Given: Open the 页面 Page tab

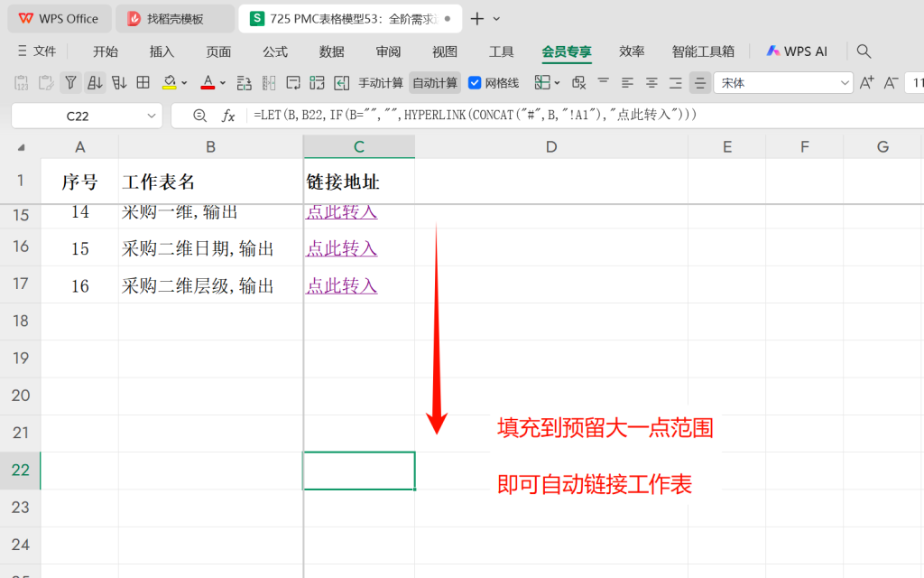Looking at the screenshot, I should (218, 51).
